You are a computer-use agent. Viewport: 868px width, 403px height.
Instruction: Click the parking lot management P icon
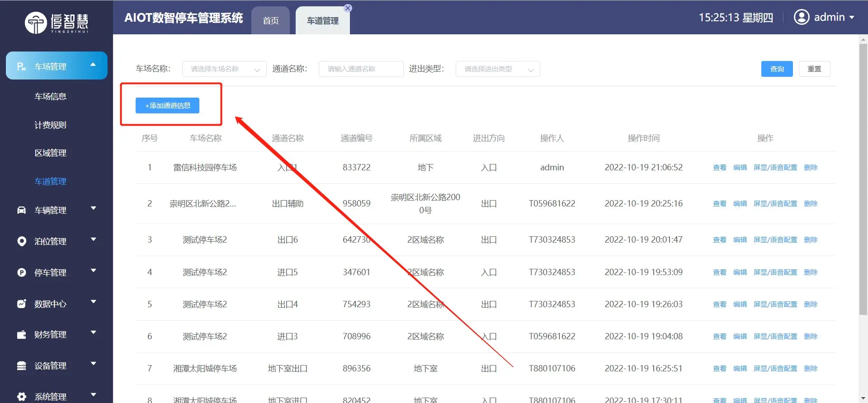point(21,66)
